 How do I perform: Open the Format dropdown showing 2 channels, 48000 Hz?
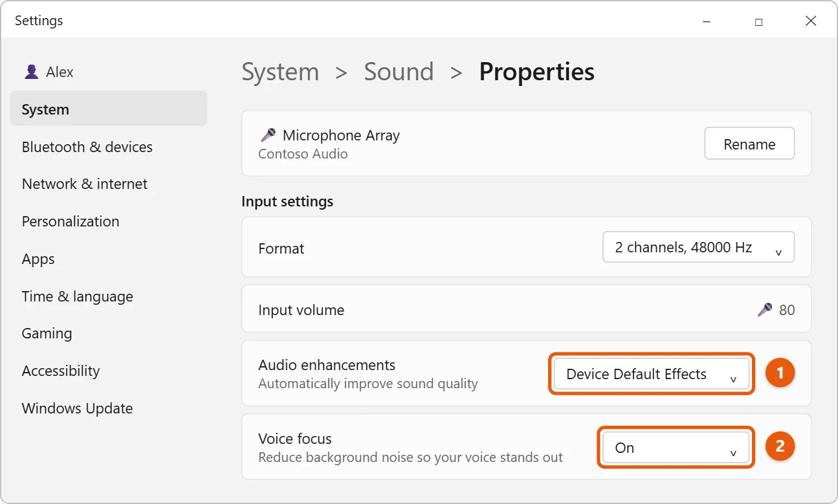tap(698, 247)
